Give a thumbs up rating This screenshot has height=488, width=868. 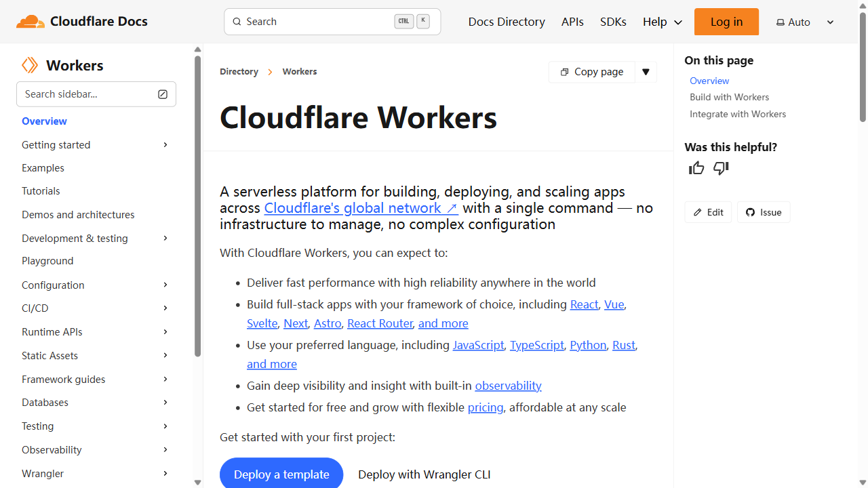point(696,167)
